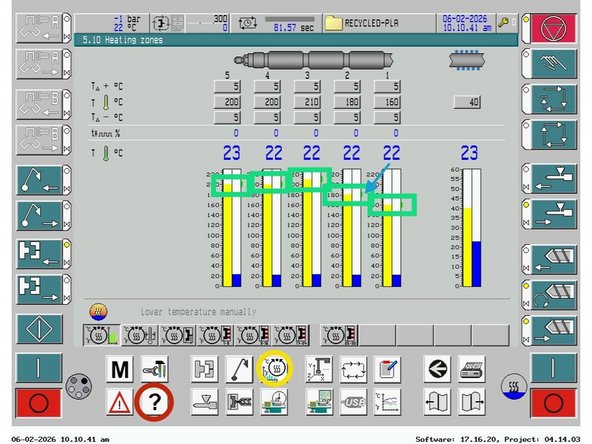
Task: Click the diamond start button
Action: (40, 329)
